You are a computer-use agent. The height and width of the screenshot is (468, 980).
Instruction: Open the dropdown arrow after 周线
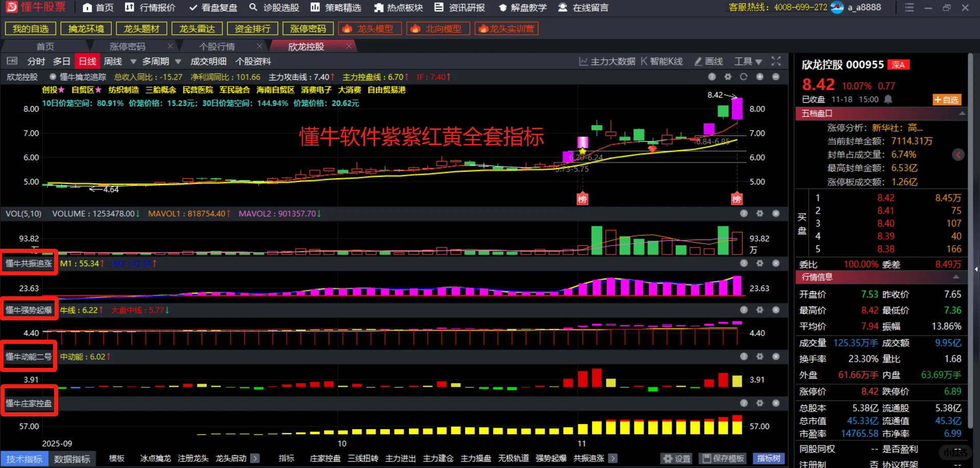point(133,62)
